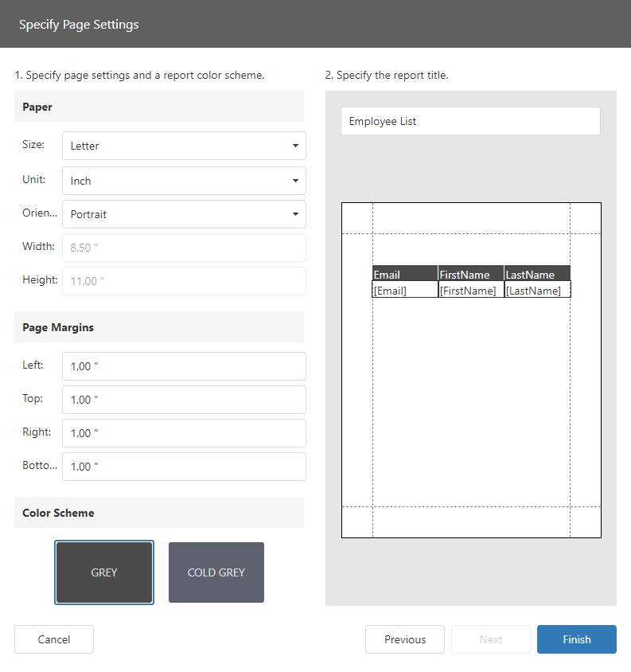Click the Orientation dropdown arrow icon
The image size is (631, 672).
[x=295, y=214]
